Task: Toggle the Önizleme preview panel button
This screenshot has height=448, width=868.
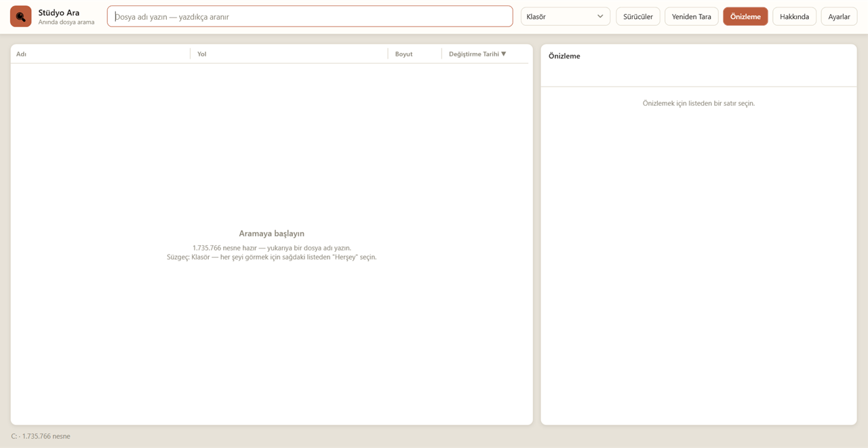Action: pos(745,16)
